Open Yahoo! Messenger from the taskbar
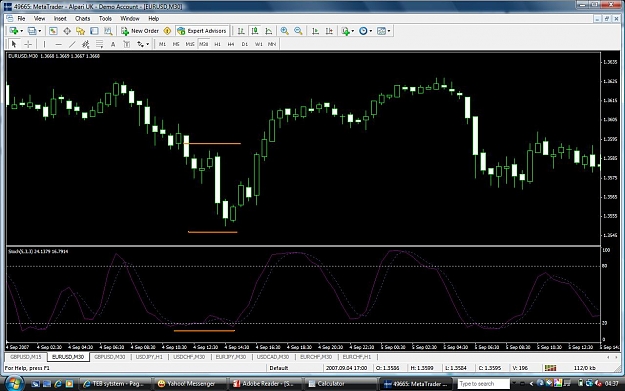 pos(191,384)
